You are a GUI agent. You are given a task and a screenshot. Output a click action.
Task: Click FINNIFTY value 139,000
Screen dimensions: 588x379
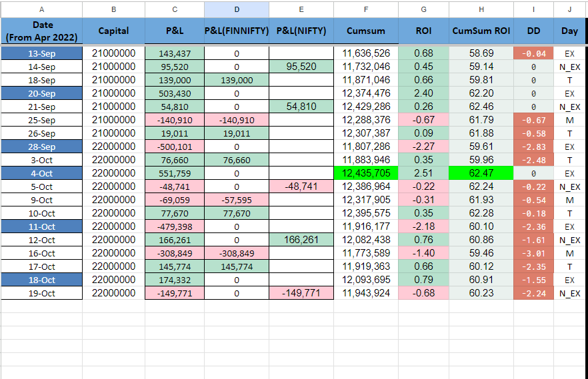tap(237, 80)
